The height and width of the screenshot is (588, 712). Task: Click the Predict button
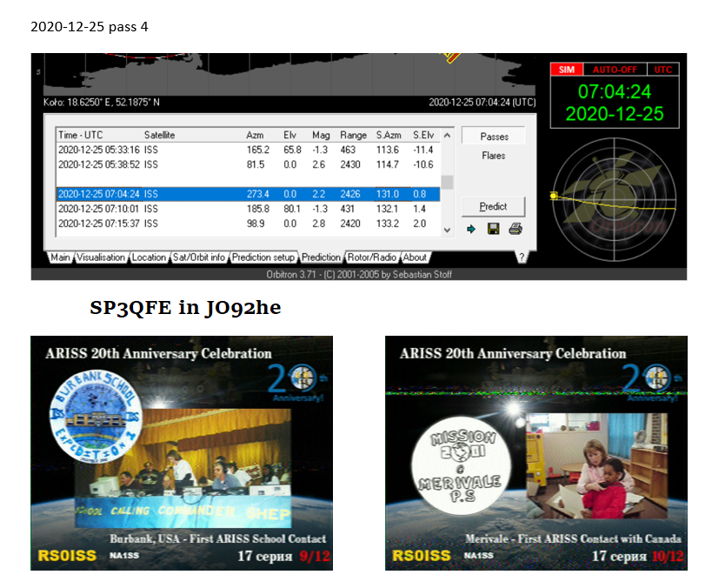tap(493, 206)
